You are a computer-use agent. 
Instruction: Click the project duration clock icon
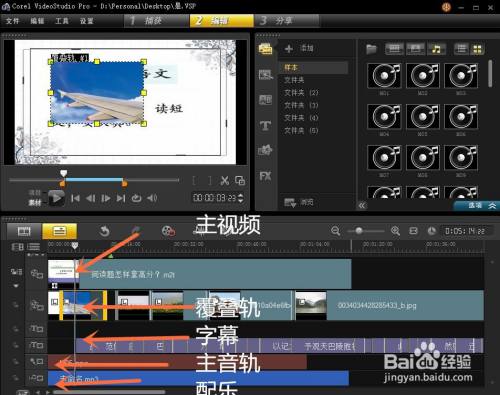pos(431,231)
